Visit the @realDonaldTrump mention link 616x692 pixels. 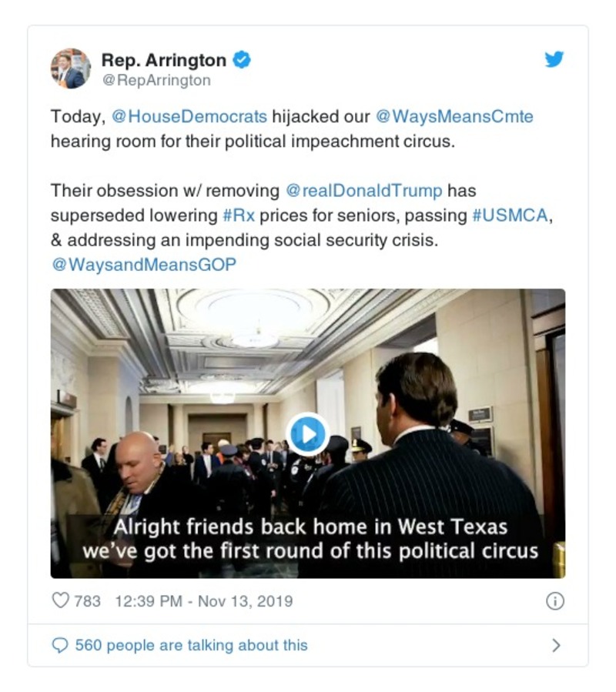364,191
